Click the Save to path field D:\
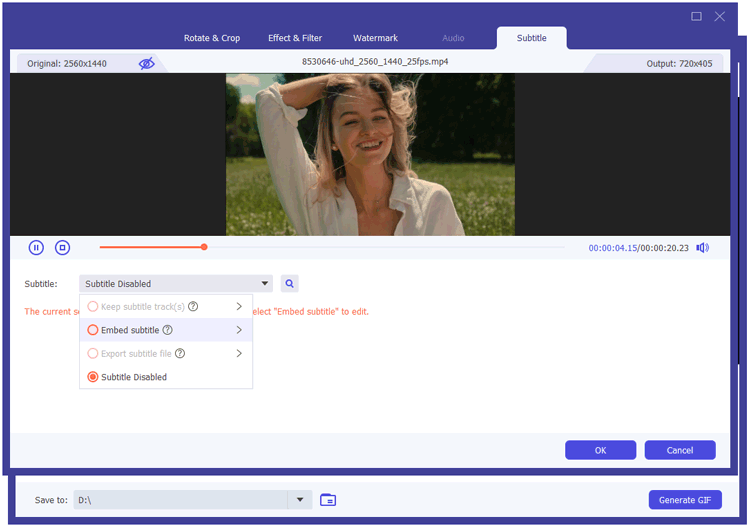The image size is (750, 527). 180,500
